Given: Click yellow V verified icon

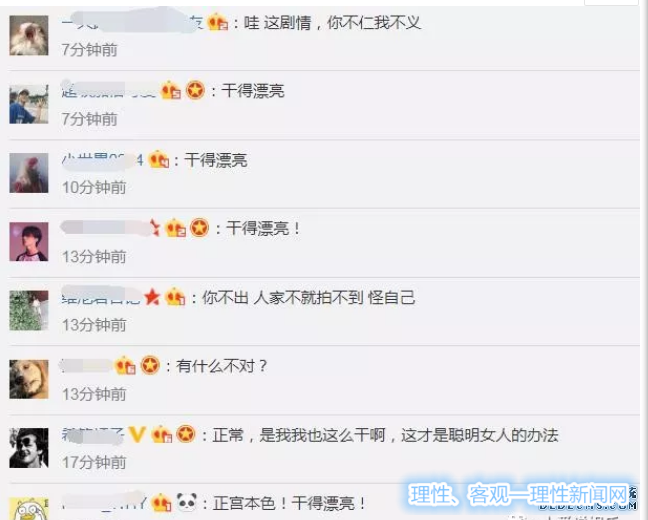Looking at the screenshot, I should pyautogui.click(x=137, y=434).
